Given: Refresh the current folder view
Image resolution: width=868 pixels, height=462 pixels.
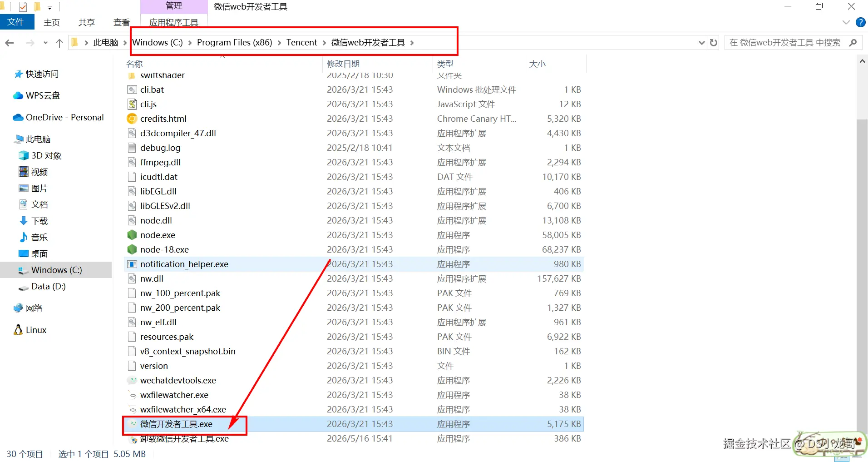Looking at the screenshot, I should 714,43.
